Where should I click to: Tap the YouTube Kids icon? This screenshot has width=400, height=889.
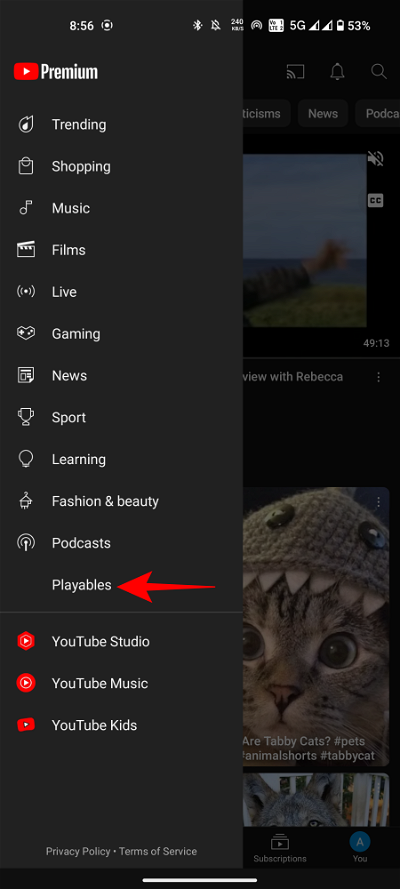[x=25, y=725]
